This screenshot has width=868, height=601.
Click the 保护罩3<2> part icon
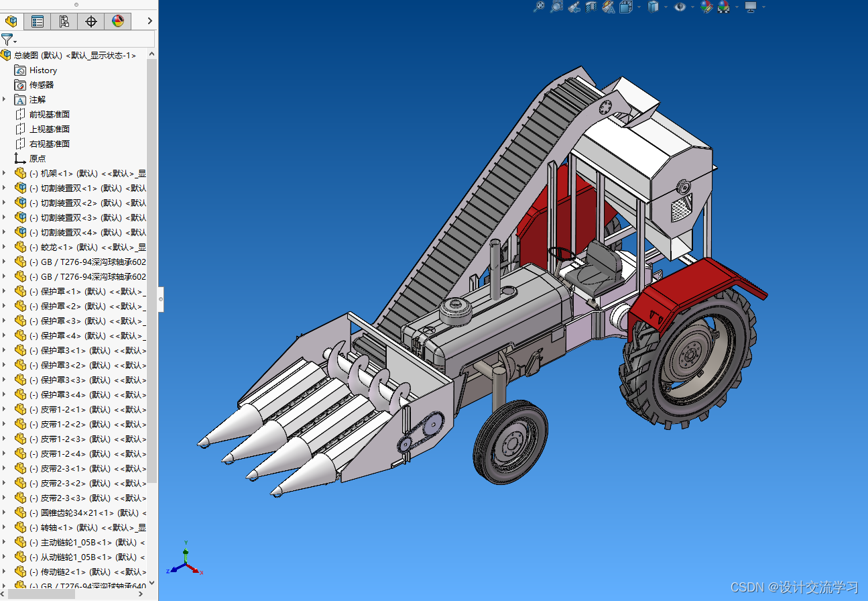pyautogui.click(x=20, y=365)
